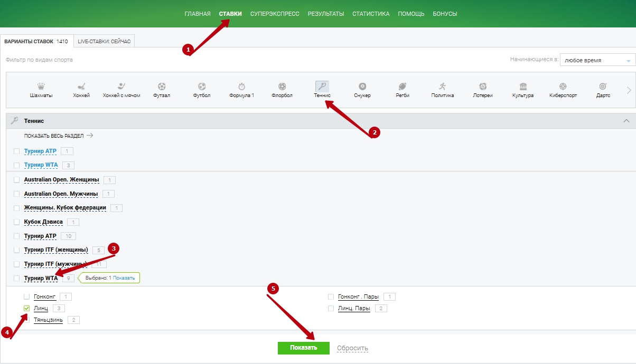
Task: Collapse the Теннис section with chevron
Action: coord(626,121)
